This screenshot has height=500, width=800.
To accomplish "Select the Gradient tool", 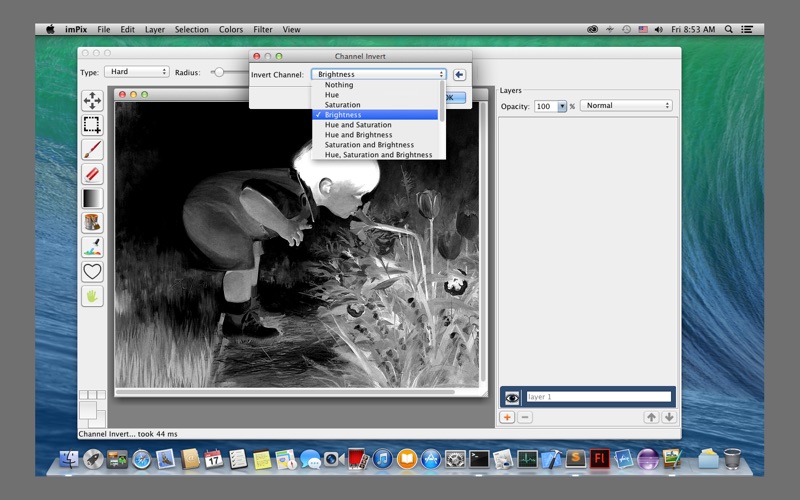I will (92, 198).
